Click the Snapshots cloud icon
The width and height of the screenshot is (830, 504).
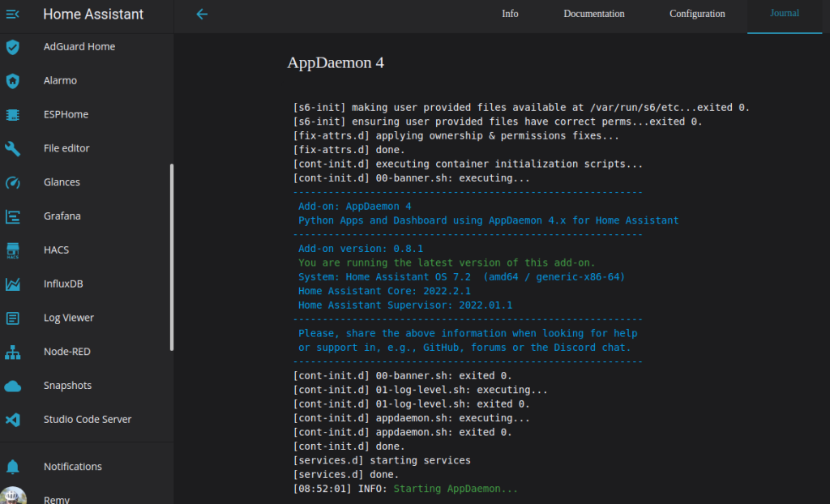13,386
